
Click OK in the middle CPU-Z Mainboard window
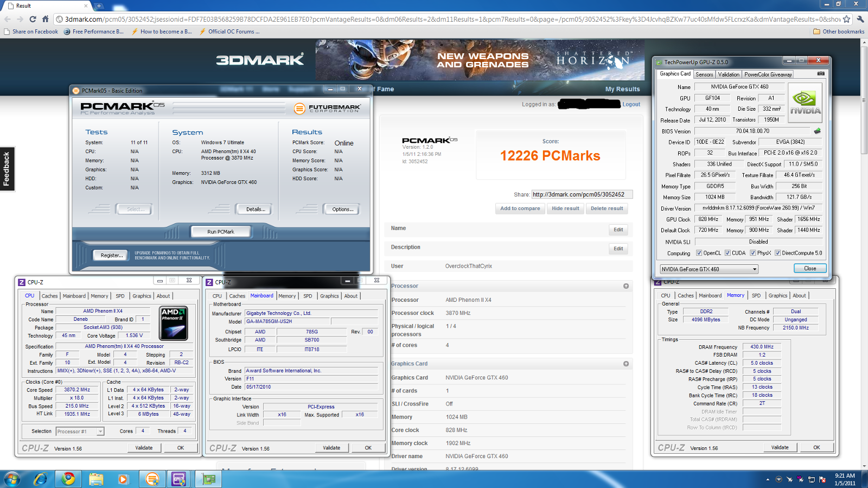(368, 448)
